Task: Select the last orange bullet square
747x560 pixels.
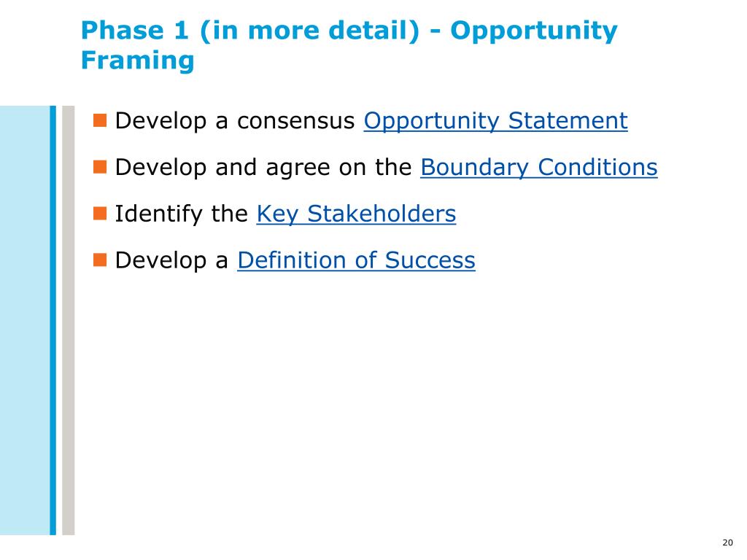Action: coord(99,260)
